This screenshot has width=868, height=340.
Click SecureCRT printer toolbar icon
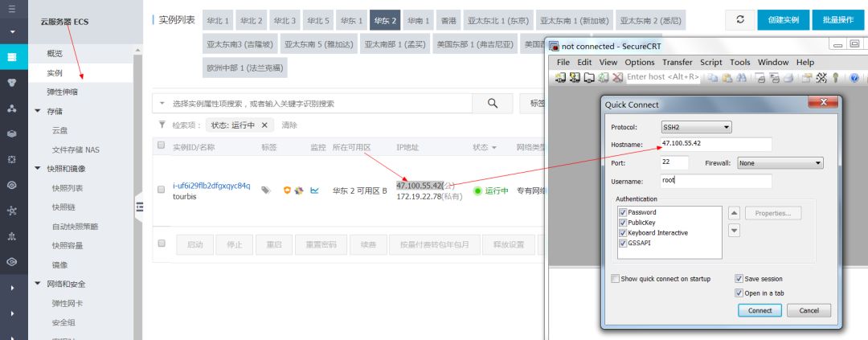pos(788,77)
